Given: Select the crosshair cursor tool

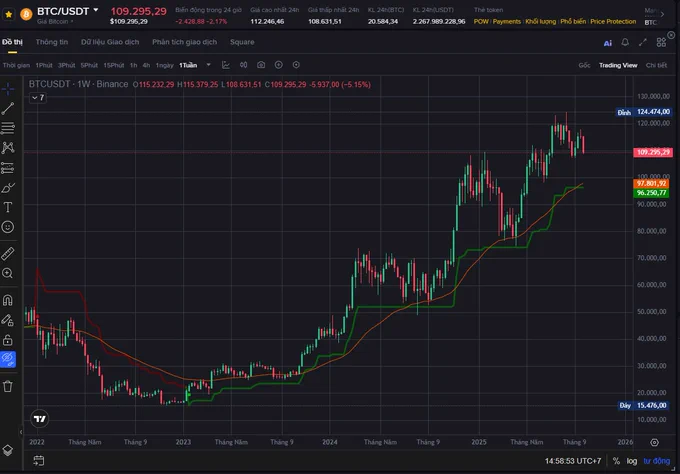Looking at the screenshot, I should [x=8, y=89].
